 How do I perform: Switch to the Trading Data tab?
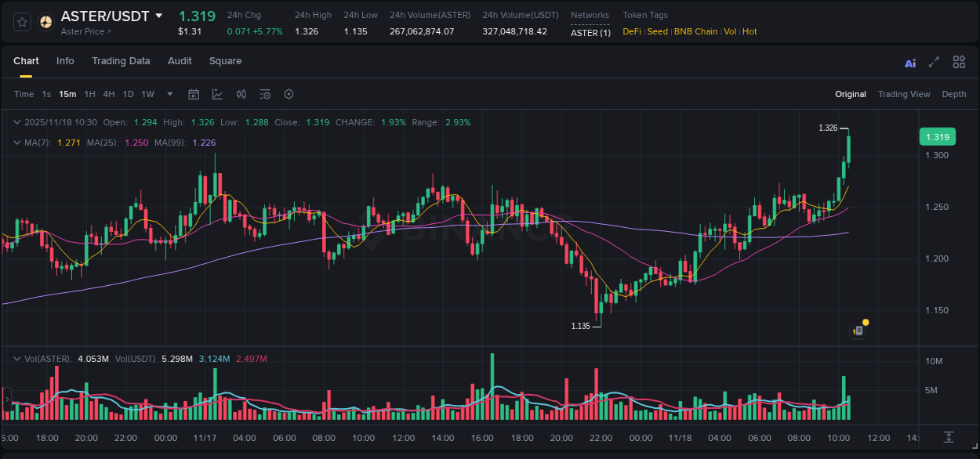tap(121, 61)
